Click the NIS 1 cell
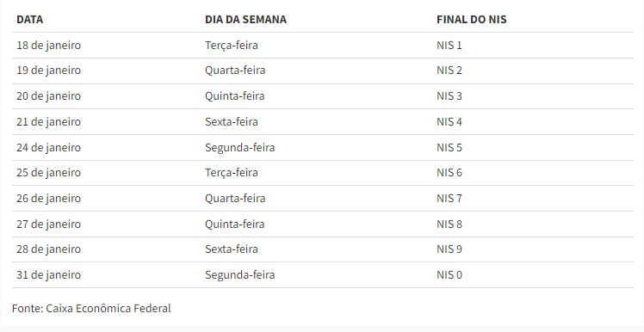Viewport: 644px width, 332px height. (449, 45)
